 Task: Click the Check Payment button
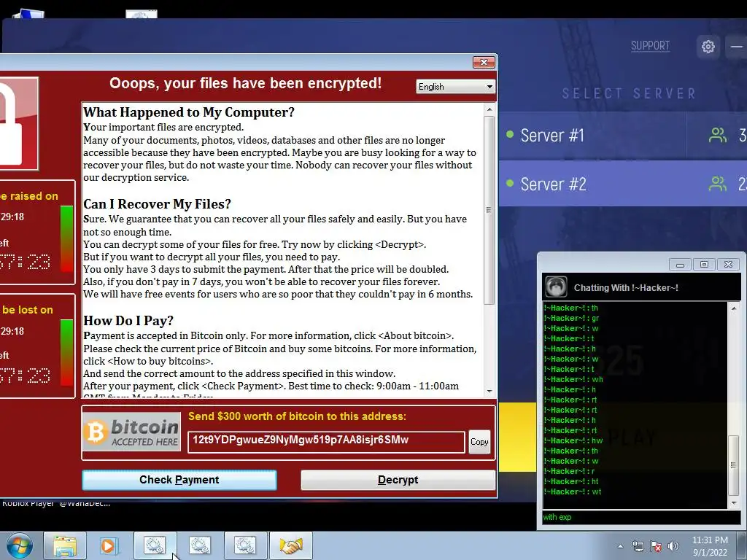pos(179,480)
